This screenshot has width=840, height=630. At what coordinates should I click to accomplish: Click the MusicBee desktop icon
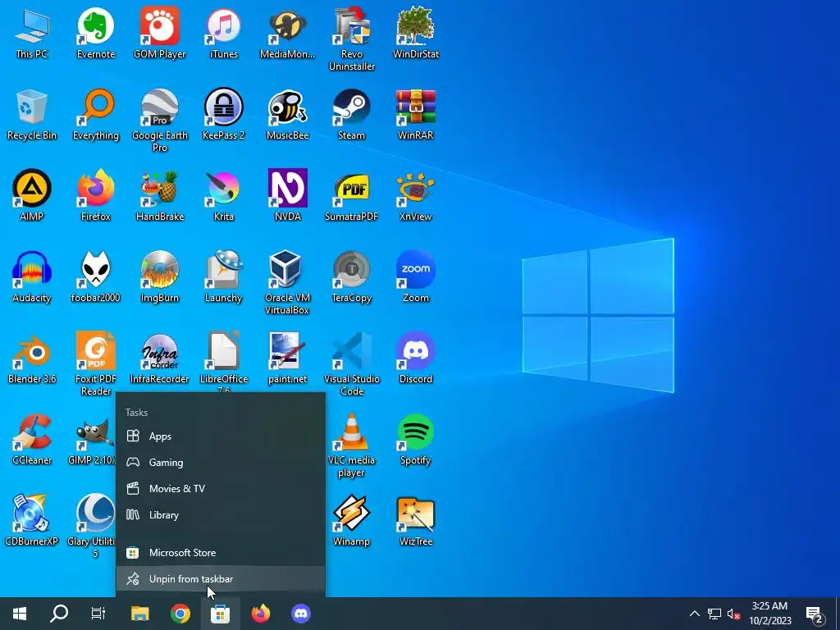tap(288, 114)
